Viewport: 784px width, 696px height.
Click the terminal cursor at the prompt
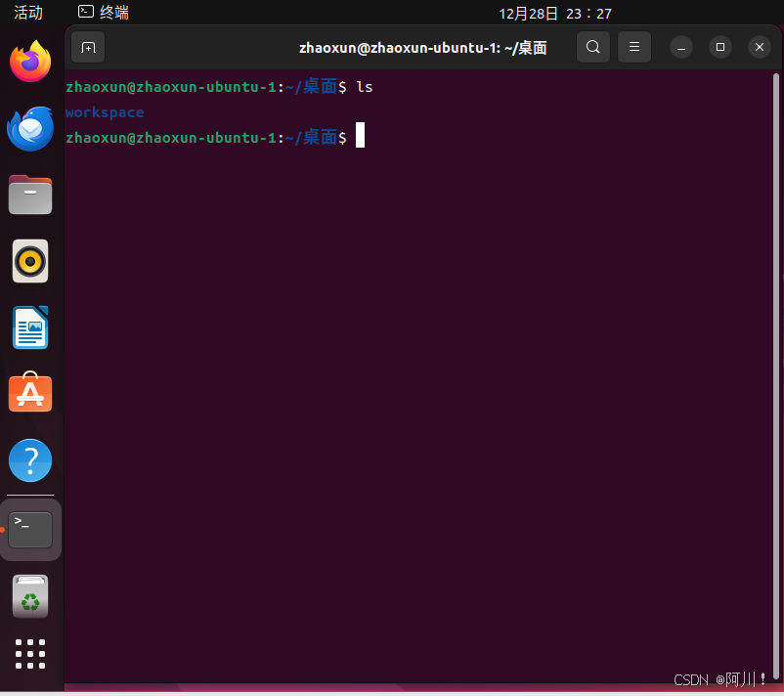[360, 135]
